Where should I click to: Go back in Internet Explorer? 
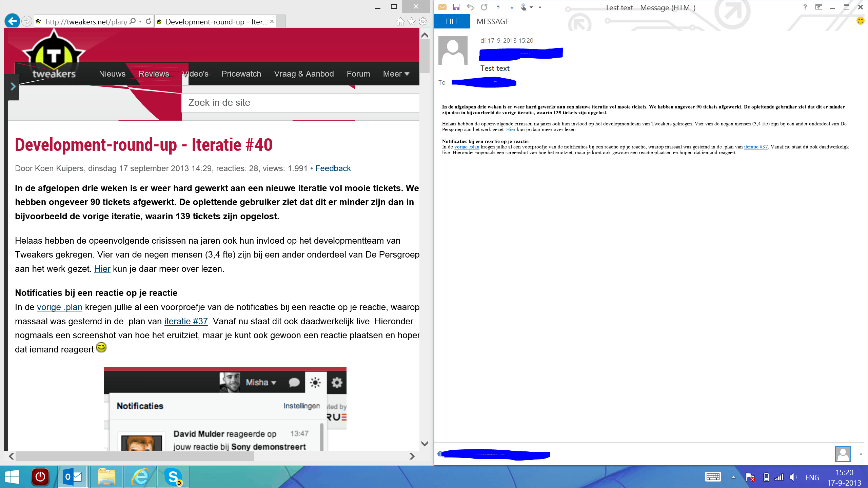click(x=12, y=21)
